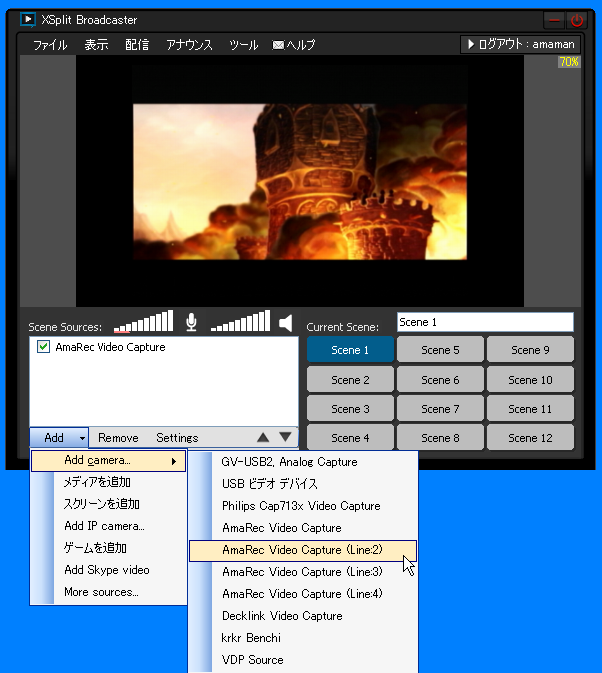The image size is (602, 673).
Task: Click the envelope icon beside ヘルプ
Action: [278, 45]
